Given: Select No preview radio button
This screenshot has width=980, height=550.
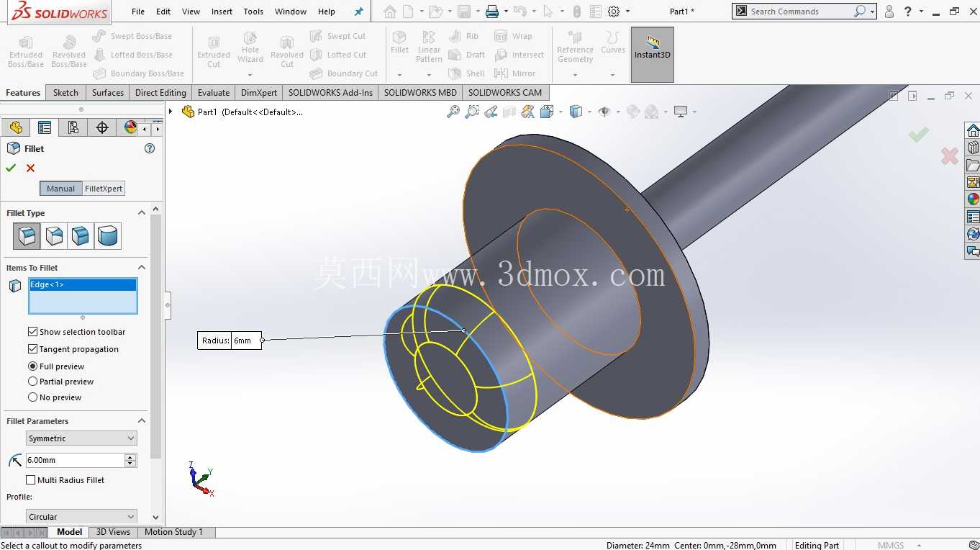Looking at the screenshot, I should click(x=32, y=397).
